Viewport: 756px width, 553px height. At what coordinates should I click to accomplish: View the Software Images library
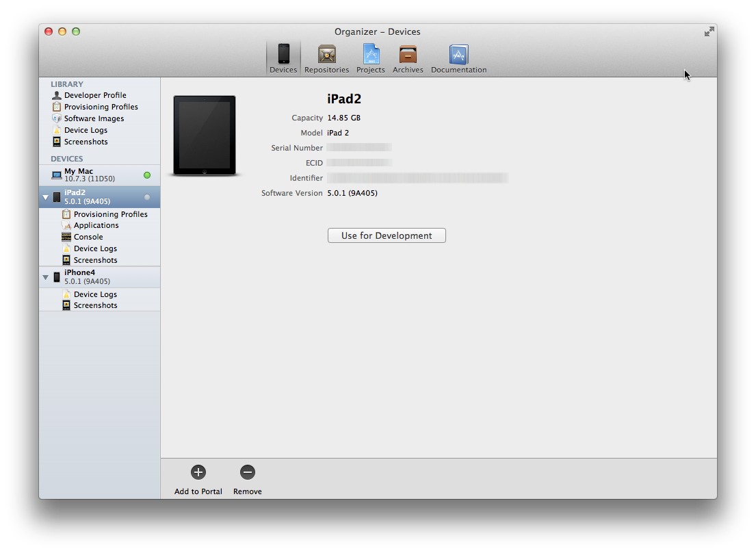pyautogui.click(x=94, y=118)
